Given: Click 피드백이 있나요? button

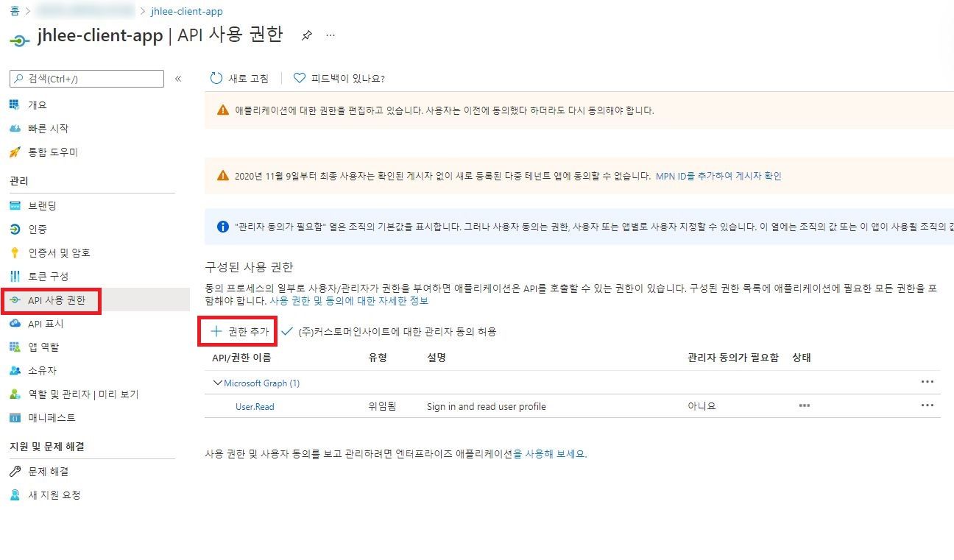Looking at the screenshot, I should pyautogui.click(x=339, y=78).
